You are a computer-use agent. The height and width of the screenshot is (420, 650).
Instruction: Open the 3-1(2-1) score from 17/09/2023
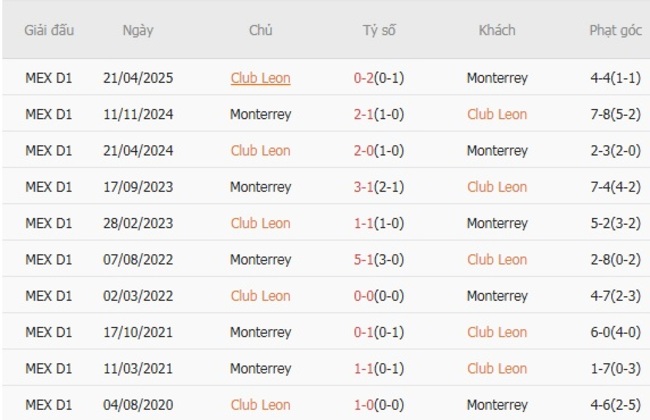(x=379, y=187)
